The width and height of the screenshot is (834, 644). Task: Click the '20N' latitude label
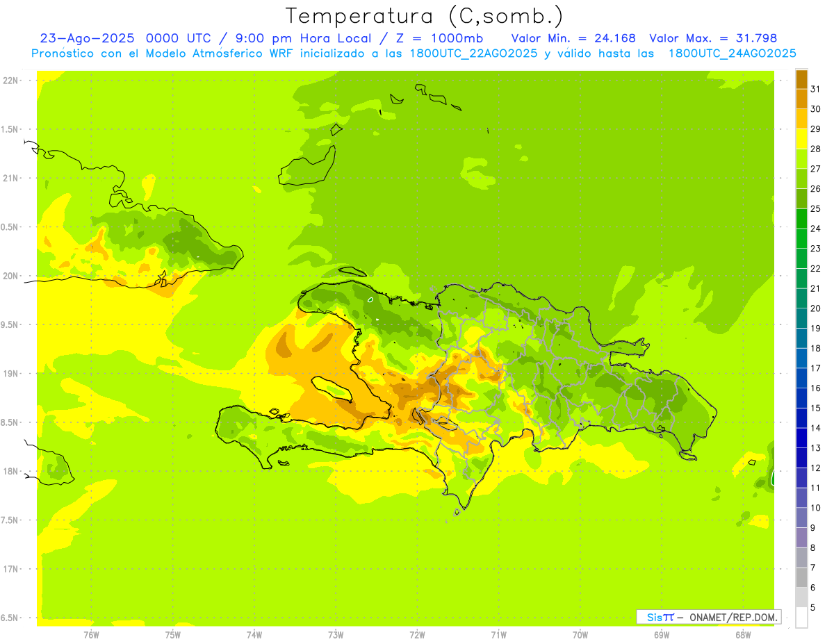point(11,276)
